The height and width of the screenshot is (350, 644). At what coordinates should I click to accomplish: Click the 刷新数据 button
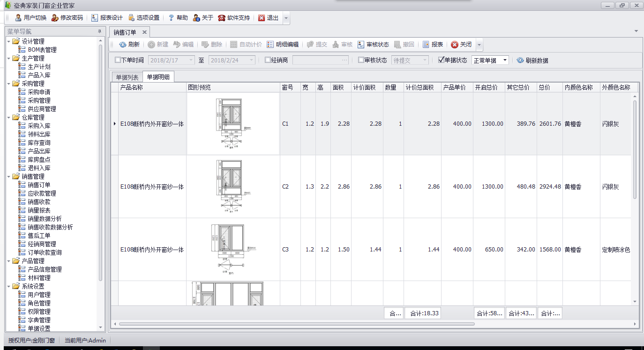(x=532, y=61)
